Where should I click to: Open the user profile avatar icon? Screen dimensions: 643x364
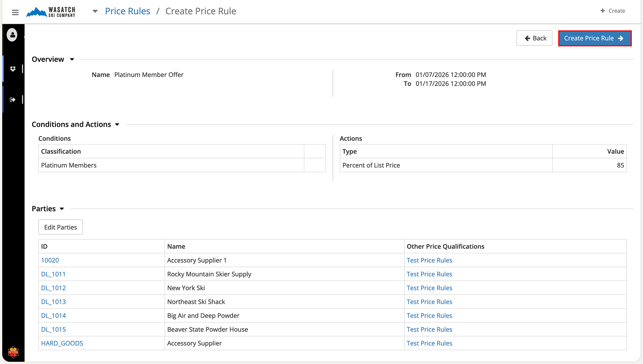(12, 35)
